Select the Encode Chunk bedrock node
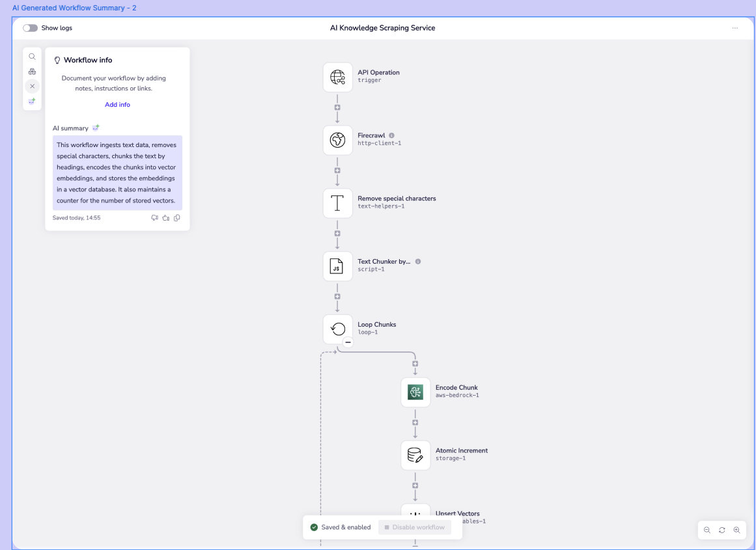 415,392
